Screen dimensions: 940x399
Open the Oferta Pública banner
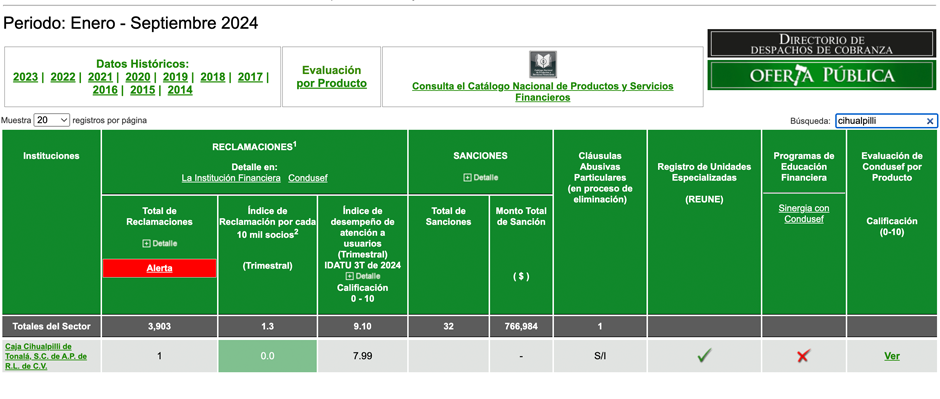(x=821, y=75)
